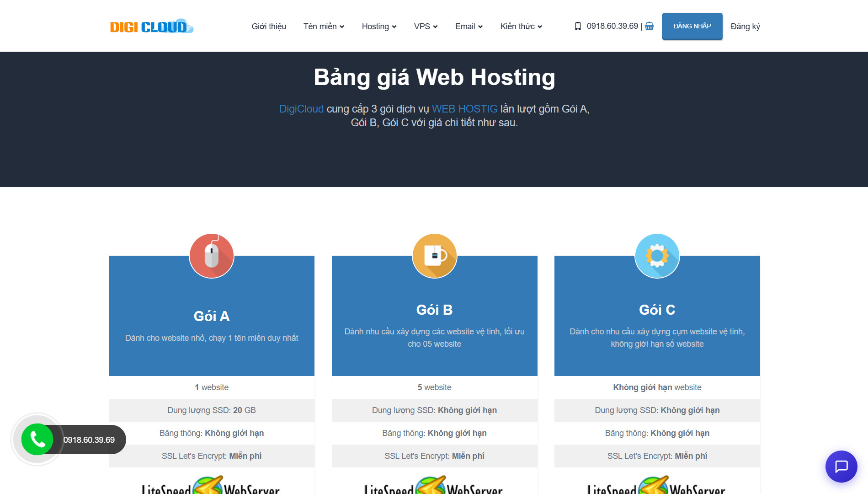Click floating hotline number 0918.60.39.69
Screen dimensions: 868x494
pos(89,440)
